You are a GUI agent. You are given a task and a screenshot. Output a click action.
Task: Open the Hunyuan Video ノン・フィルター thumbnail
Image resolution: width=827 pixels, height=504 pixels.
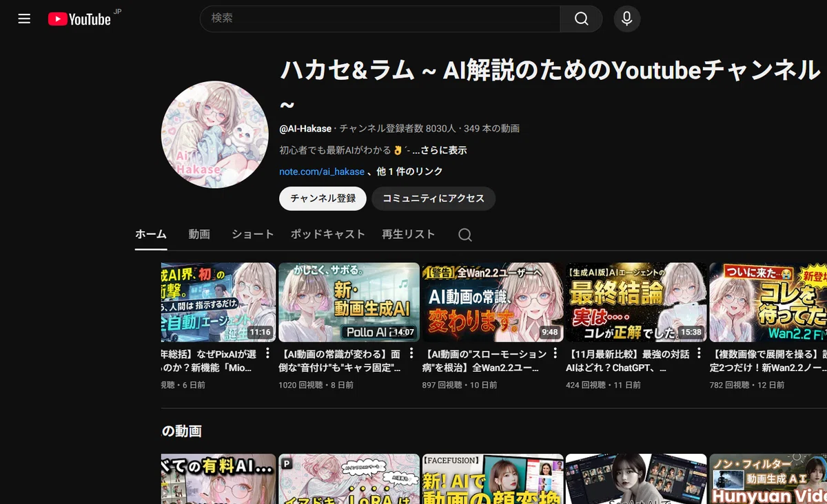coord(768,479)
